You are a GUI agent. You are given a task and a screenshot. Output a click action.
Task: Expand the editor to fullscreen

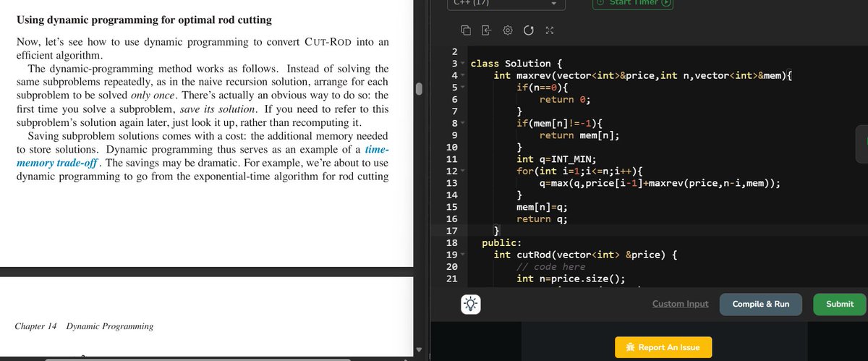[x=548, y=30]
